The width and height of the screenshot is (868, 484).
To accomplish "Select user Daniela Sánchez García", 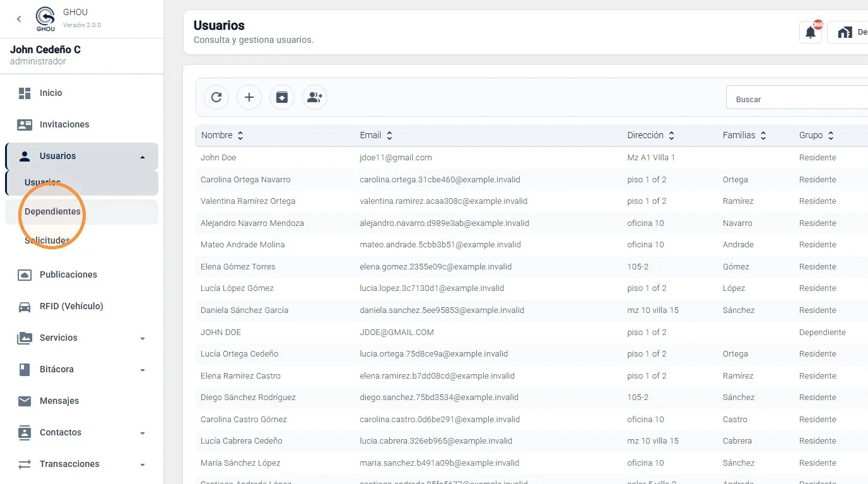I will coord(244,310).
